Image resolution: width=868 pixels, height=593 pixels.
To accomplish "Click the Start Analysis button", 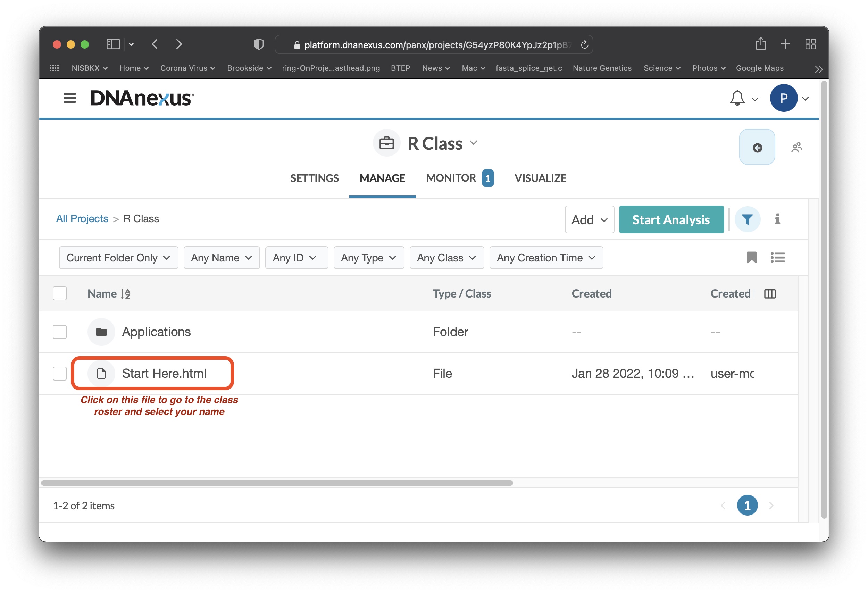I will [671, 220].
